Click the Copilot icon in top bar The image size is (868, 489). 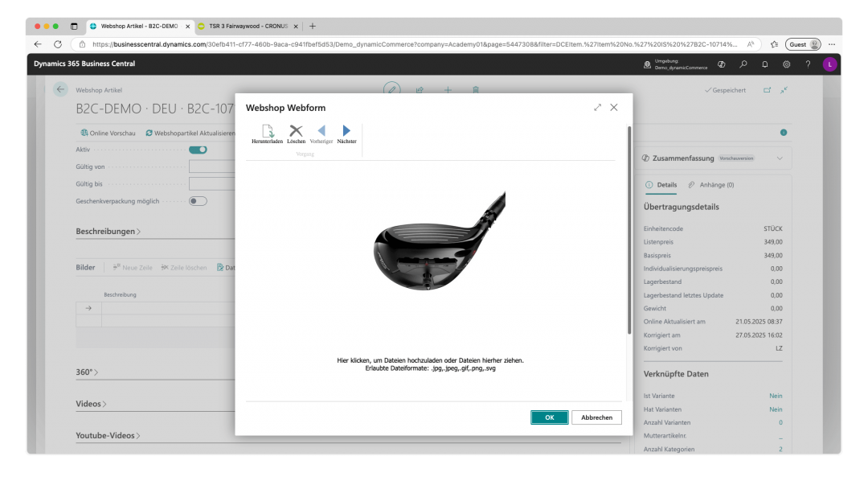point(721,64)
